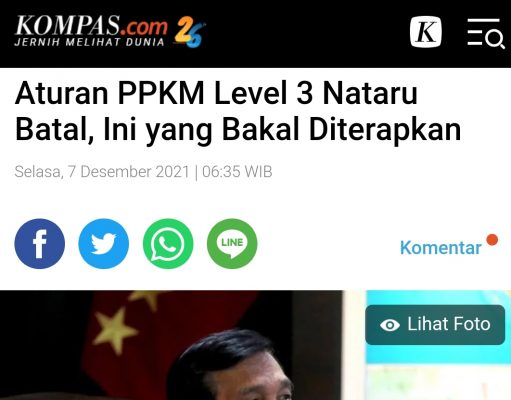Click the article headline about PPKM Level 3
The width and height of the screenshot is (511, 400).
[x=238, y=112]
